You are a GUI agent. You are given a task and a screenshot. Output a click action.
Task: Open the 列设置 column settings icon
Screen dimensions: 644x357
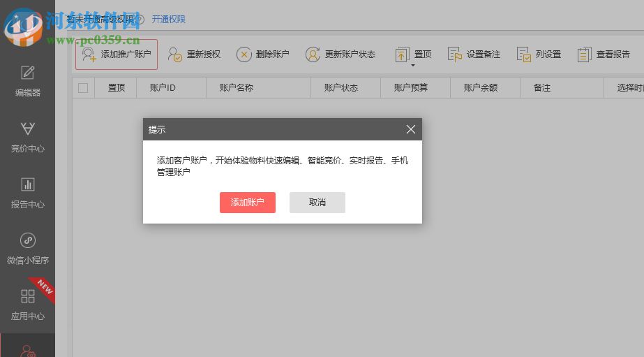[524, 54]
